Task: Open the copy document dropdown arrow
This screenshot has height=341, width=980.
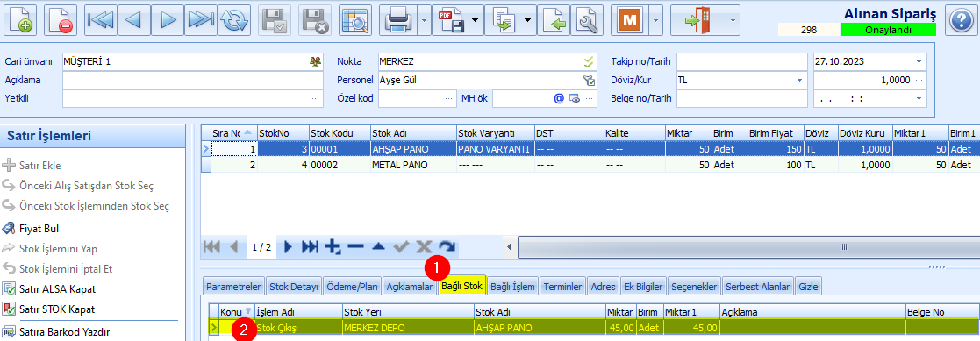Action: (527, 20)
